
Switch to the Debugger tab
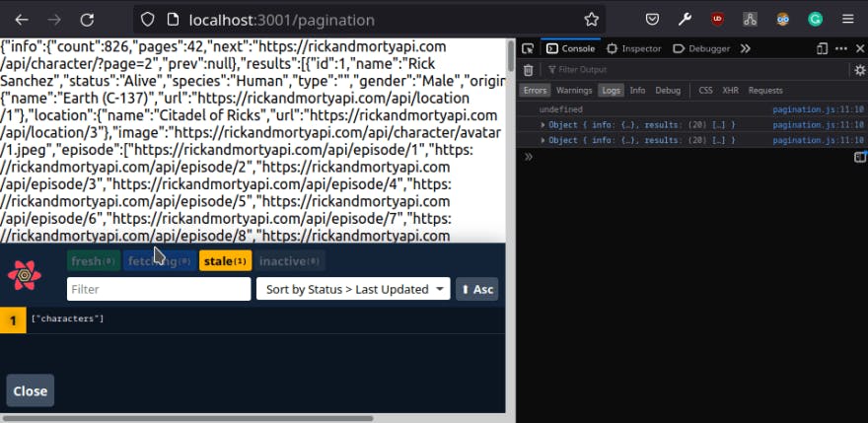[x=701, y=48]
